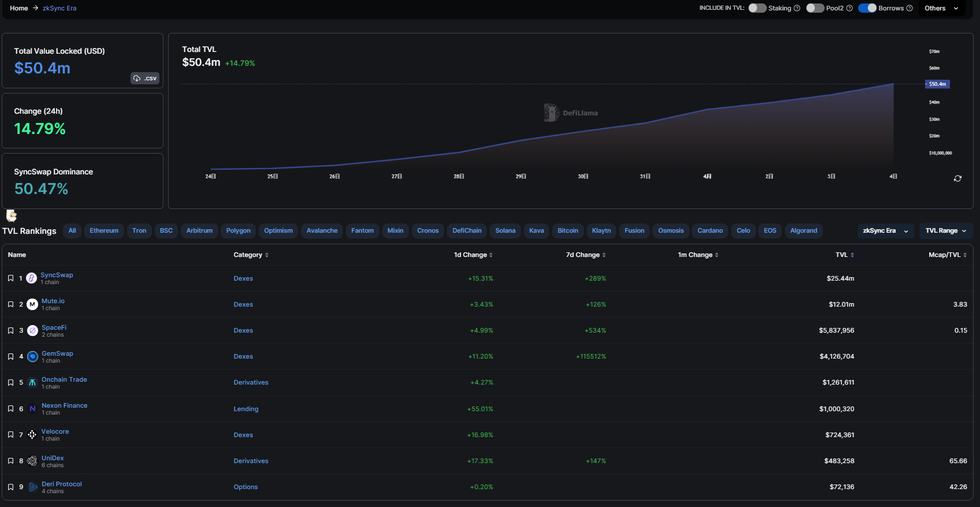
Task: Open the Nexon Finance protocol page
Action: (65, 405)
